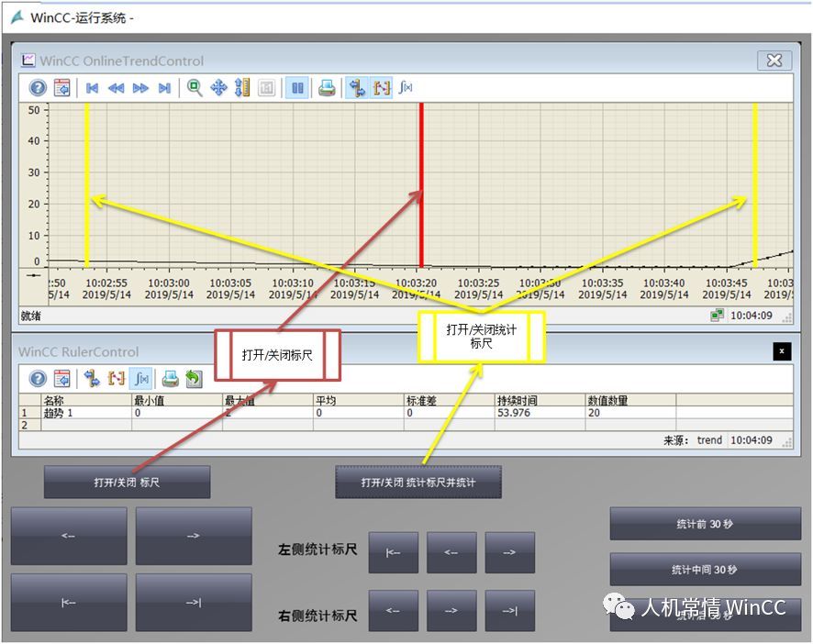Viewport: 813px width, 644px height.
Task: Open the trend control configuration dialog icon
Action: click(x=61, y=88)
